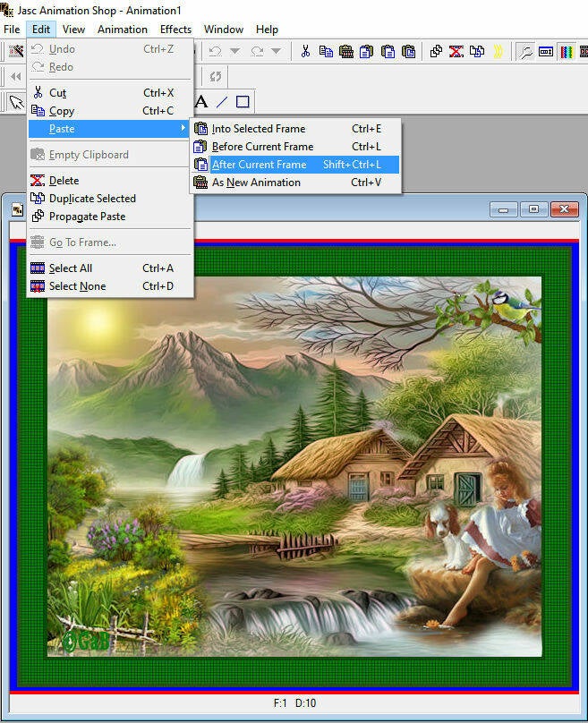Open the Animation menu
Screen dimensions: 588x723
pyautogui.click(x=123, y=29)
